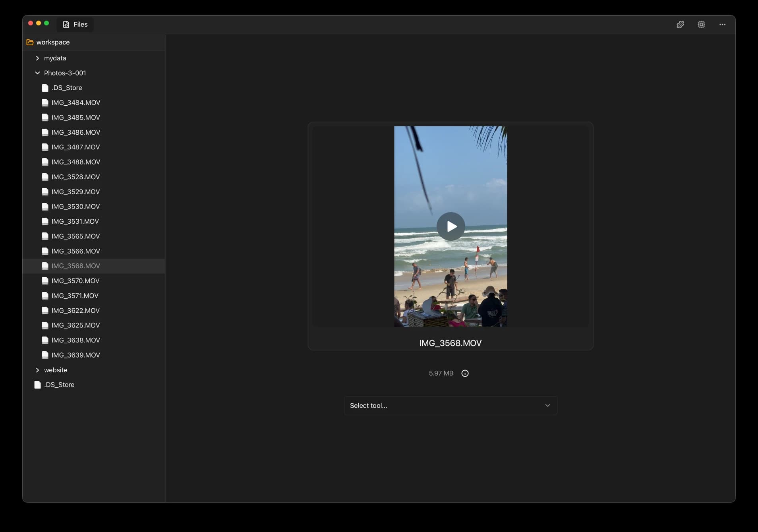Screen dimensions: 758x532
Task: Click the video thumbnail for IMG_3568.MOV
Action: coord(450,226)
